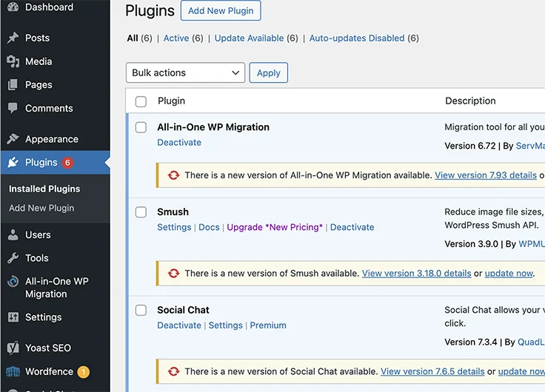Open Smush Settings link
This screenshot has width=545, height=392.
(x=174, y=227)
